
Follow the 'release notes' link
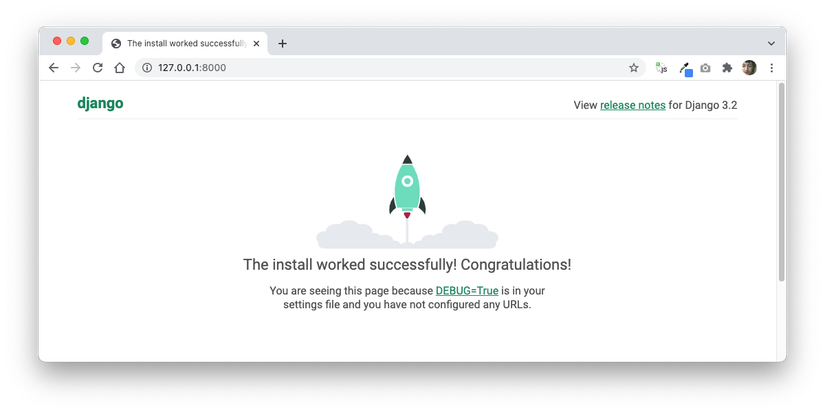pos(632,105)
